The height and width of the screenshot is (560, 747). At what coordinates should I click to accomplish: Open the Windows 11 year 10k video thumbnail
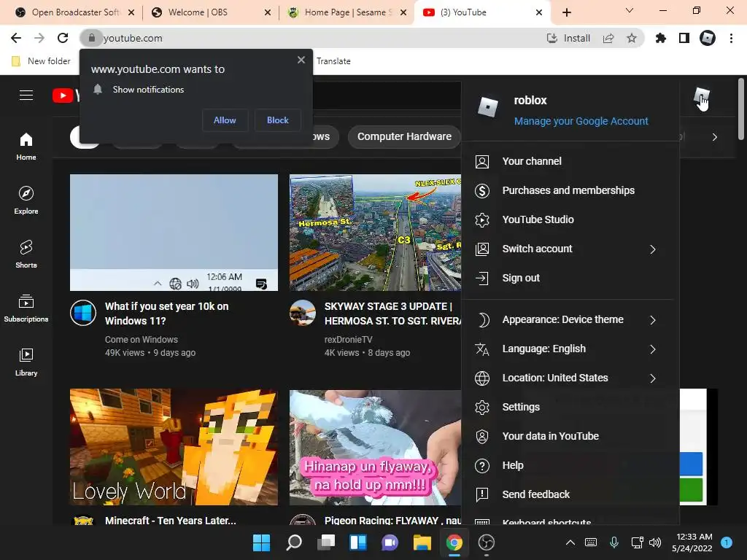click(174, 233)
